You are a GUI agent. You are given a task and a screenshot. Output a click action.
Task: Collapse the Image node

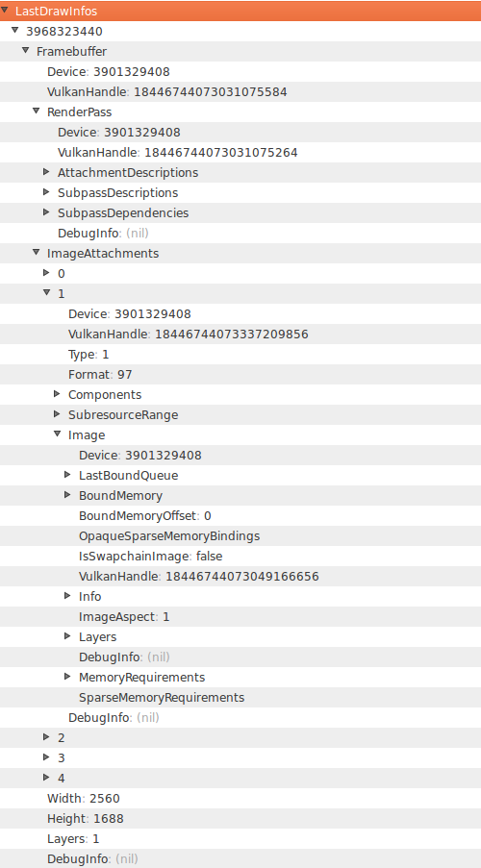57,434
